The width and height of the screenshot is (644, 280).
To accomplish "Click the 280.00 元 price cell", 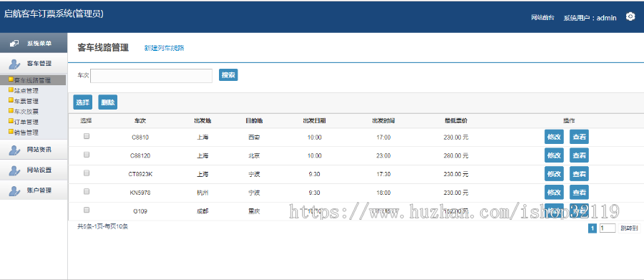I will [x=456, y=156].
